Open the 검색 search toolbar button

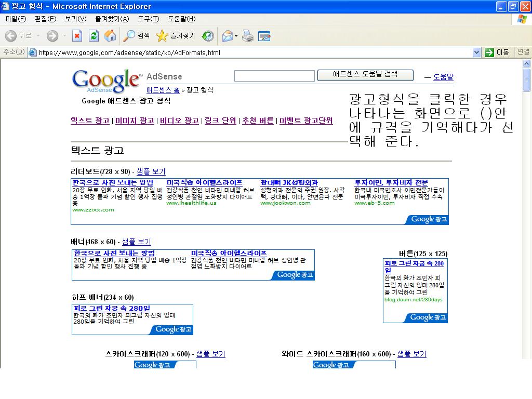(x=137, y=36)
